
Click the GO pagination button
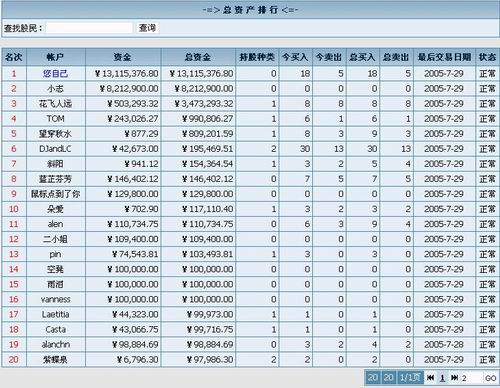point(491,378)
